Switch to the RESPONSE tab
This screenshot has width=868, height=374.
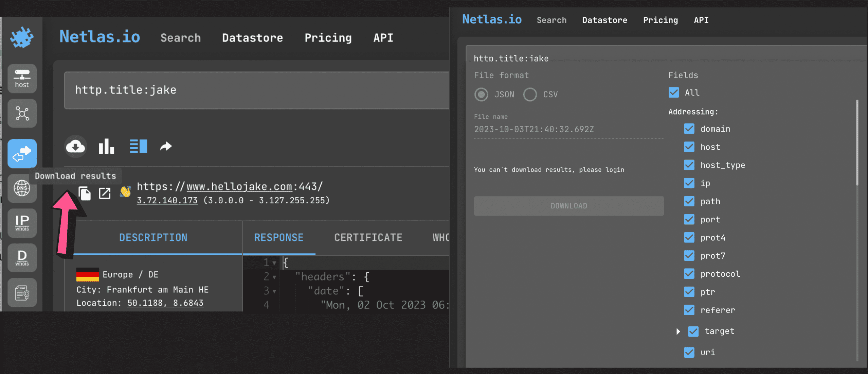278,238
